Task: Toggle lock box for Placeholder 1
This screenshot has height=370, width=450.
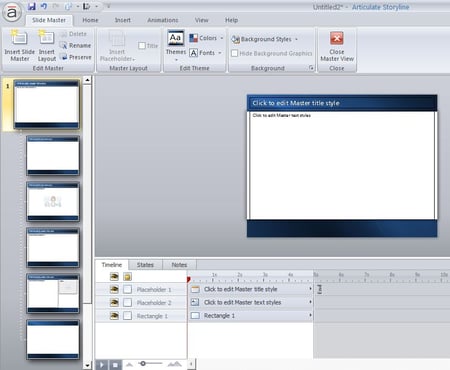Action: tap(127, 289)
